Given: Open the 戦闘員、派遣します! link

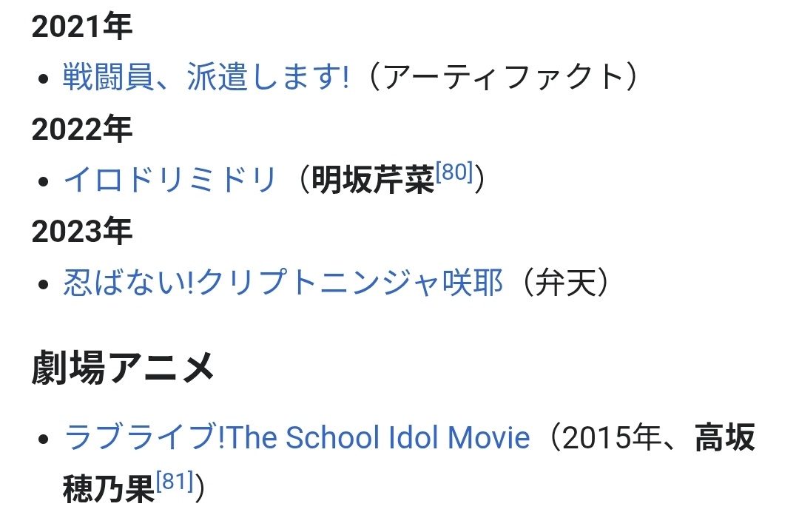Looking at the screenshot, I should coord(206,77).
